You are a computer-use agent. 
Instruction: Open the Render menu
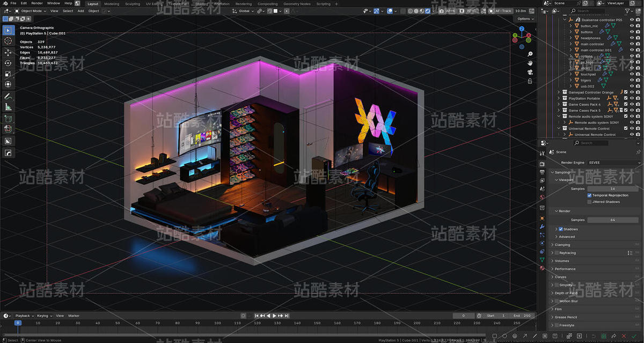[37, 3]
